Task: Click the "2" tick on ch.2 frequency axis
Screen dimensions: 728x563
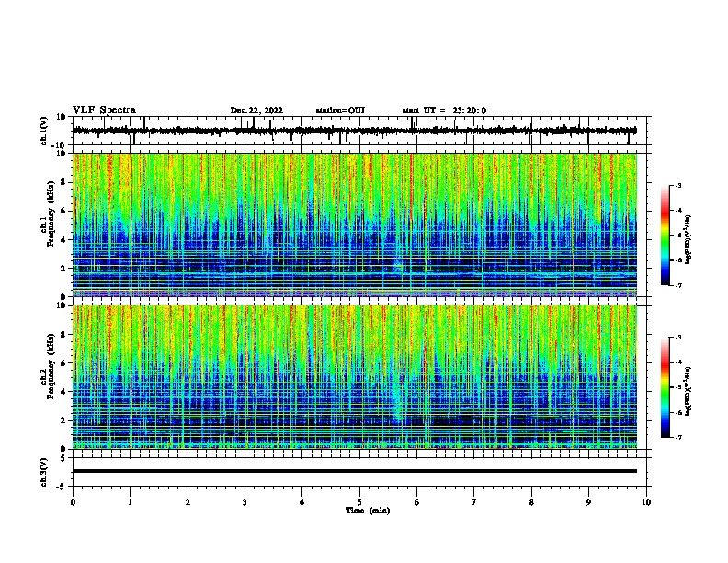Action: [63, 420]
